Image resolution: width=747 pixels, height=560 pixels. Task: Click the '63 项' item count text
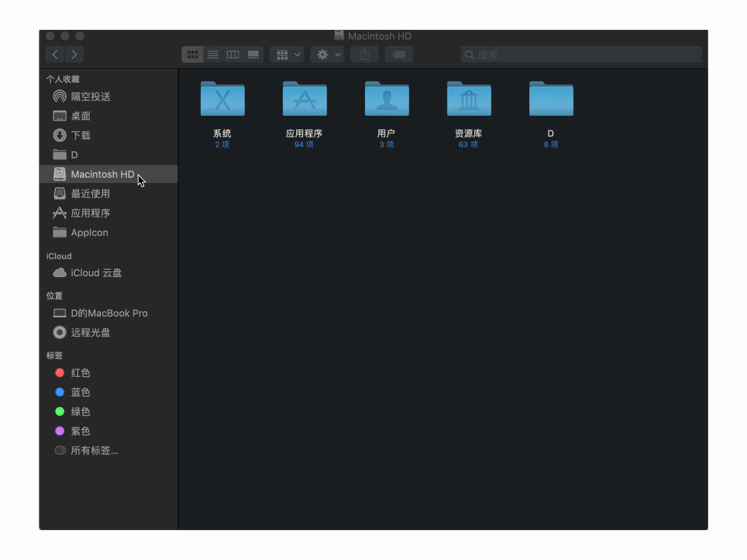point(468,145)
